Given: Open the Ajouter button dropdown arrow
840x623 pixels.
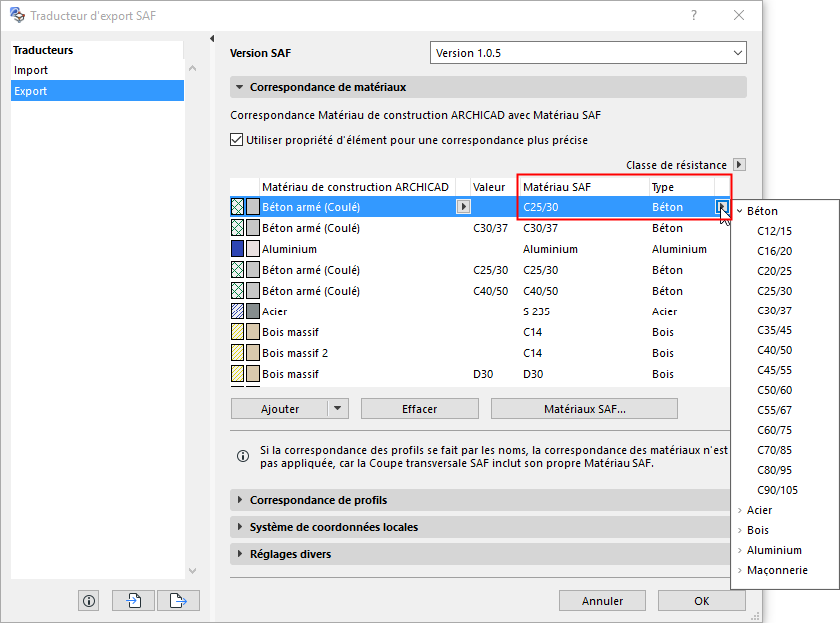Looking at the screenshot, I should coord(337,409).
